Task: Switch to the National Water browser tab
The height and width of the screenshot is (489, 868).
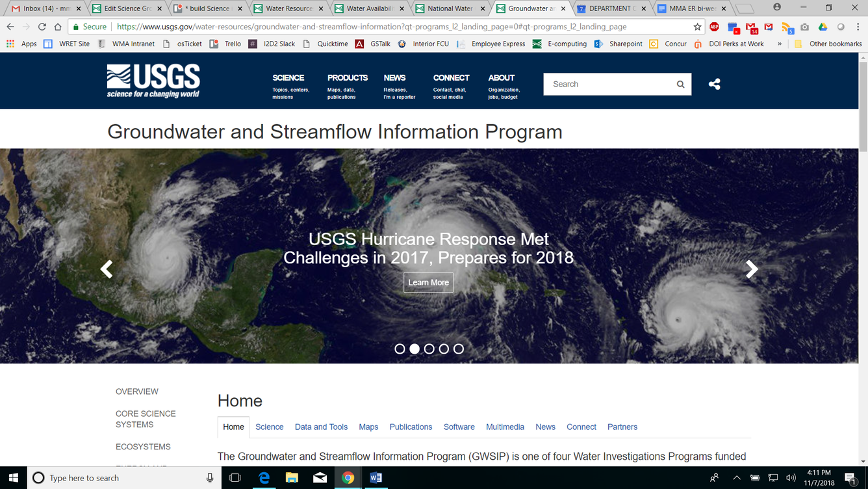Action: (450, 8)
